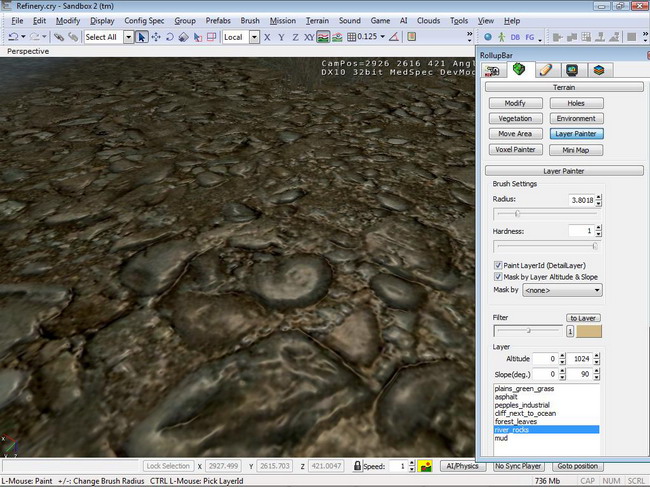The image size is (650, 487).
Task: Activate the Scale tool icon
Action: (183, 37)
